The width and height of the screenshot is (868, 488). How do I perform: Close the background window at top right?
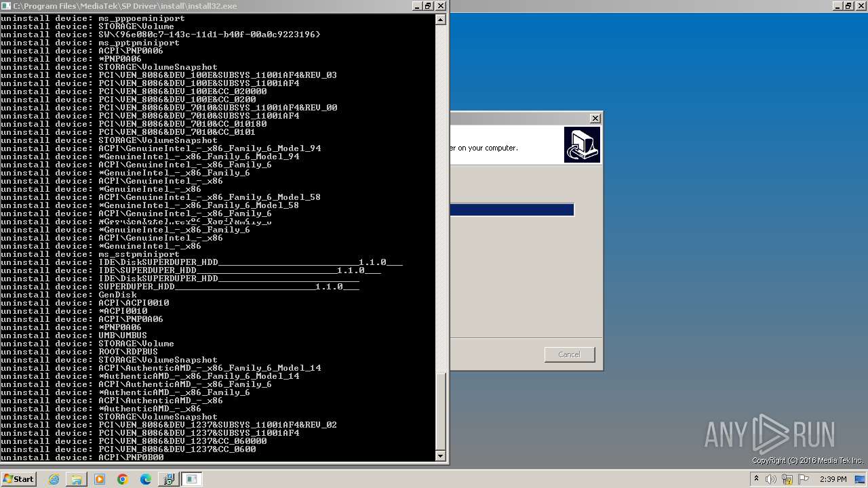click(x=861, y=5)
